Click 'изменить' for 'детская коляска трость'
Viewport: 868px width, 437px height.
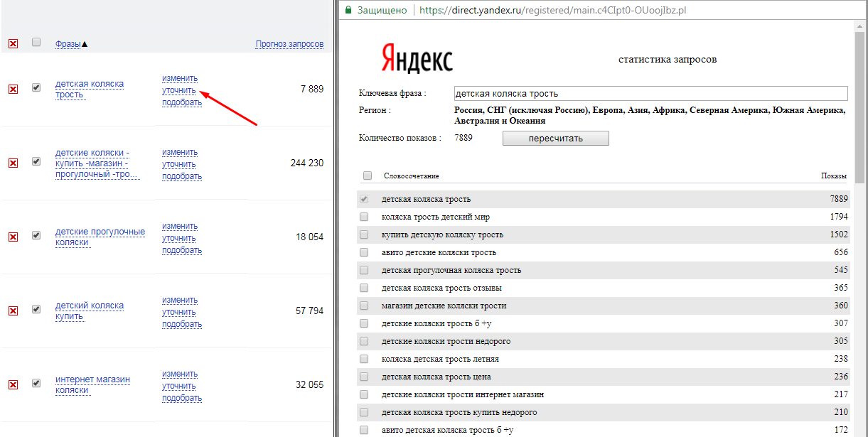click(180, 78)
